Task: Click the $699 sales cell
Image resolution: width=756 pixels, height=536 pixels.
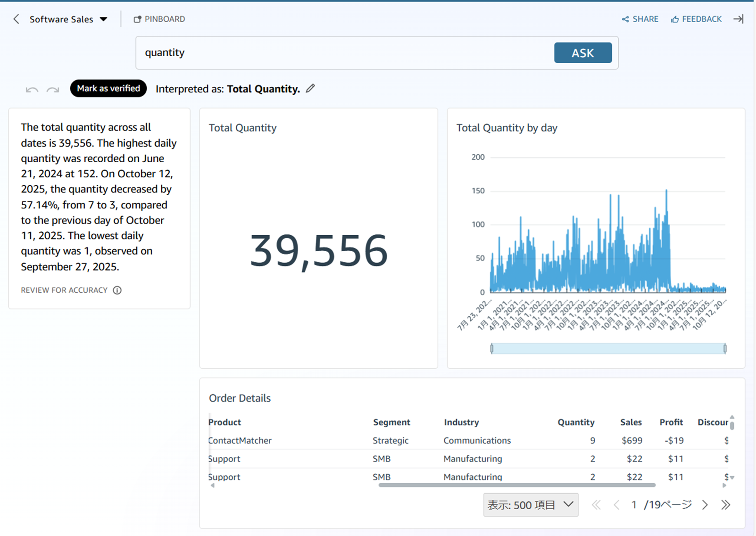Action: [x=632, y=440]
